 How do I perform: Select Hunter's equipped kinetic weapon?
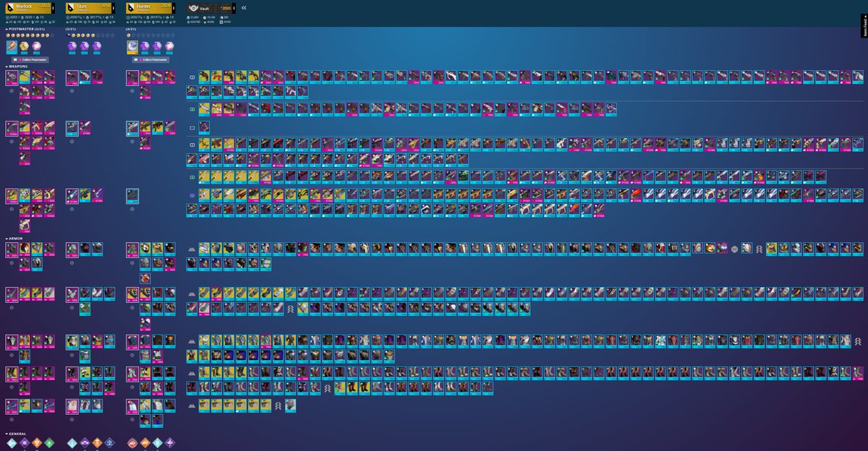click(132, 77)
